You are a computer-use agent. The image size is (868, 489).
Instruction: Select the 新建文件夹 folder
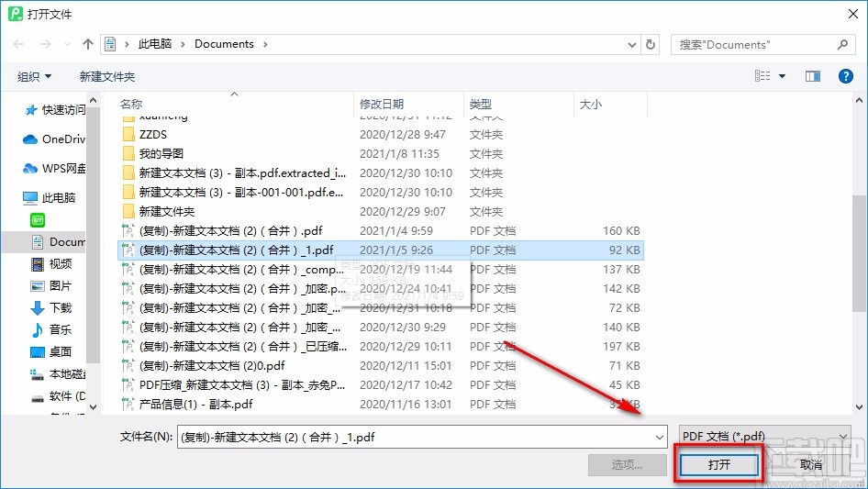[381, 212]
